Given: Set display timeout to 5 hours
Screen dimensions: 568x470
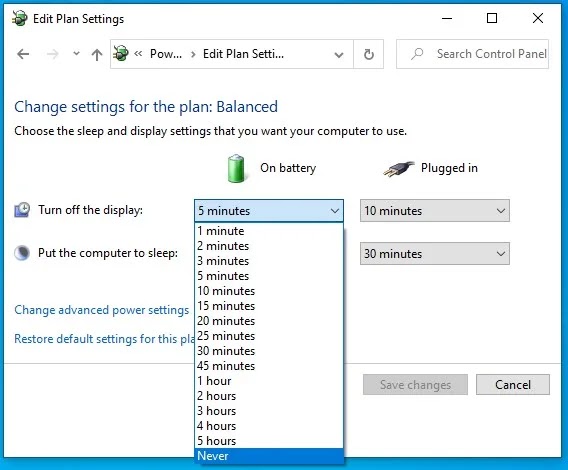Looking at the screenshot, I should point(269,441).
